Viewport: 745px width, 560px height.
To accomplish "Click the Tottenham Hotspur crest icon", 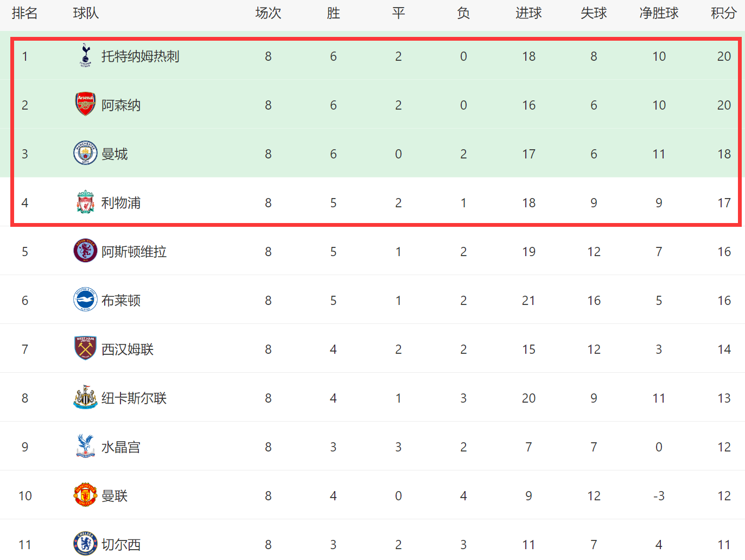I will click(85, 55).
